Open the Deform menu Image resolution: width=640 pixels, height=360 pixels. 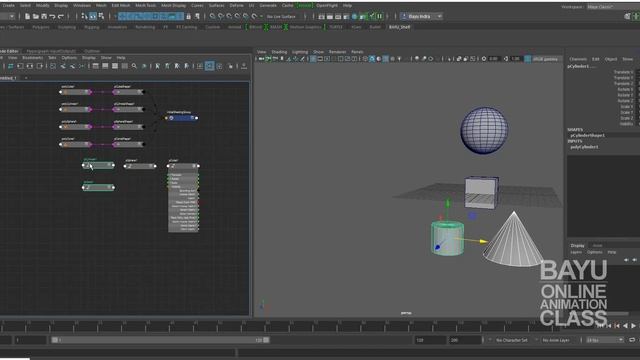[x=236, y=5]
